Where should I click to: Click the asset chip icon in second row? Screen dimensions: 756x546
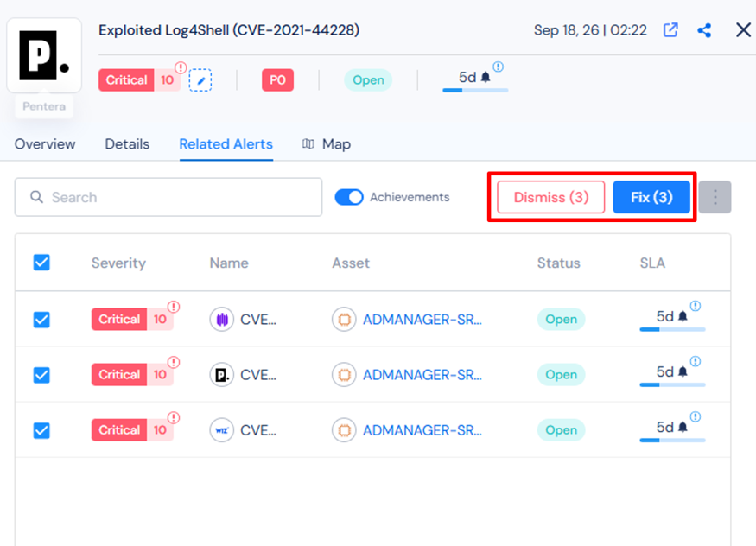pyautogui.click(x=344, y=374)
